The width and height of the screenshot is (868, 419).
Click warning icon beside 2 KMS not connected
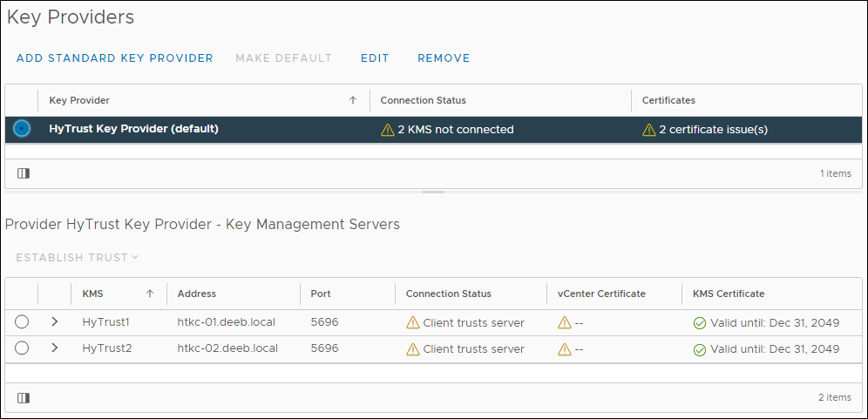pos(388,130)
